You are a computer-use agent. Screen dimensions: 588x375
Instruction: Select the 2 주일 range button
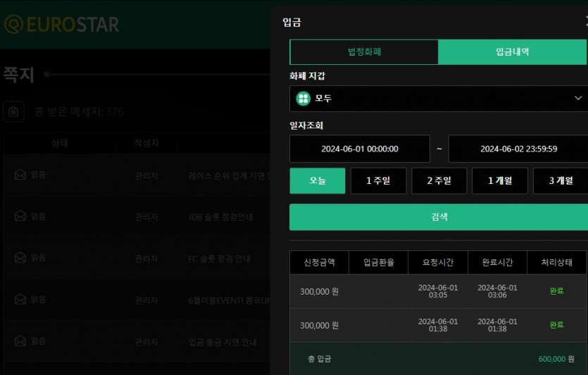(x=439, y=180)
